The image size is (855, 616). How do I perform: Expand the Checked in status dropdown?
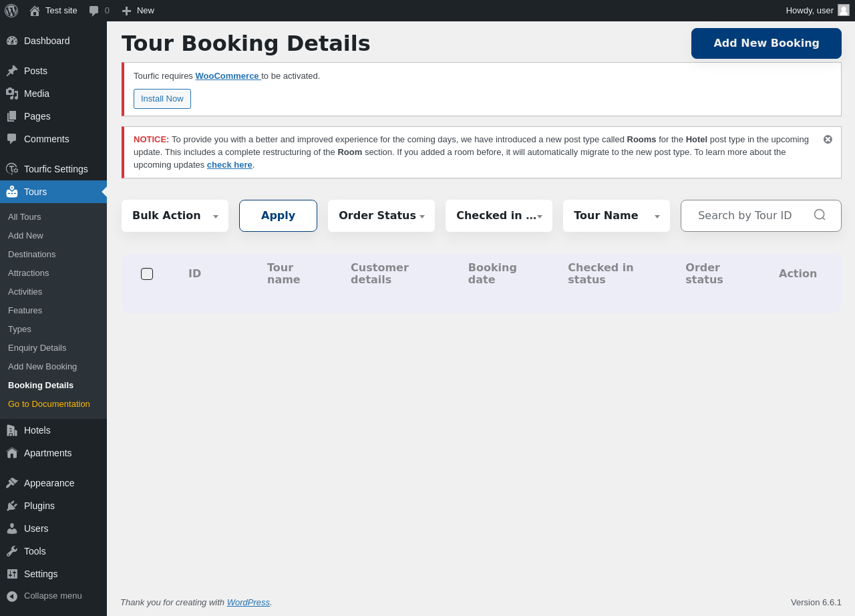(499, 216)
